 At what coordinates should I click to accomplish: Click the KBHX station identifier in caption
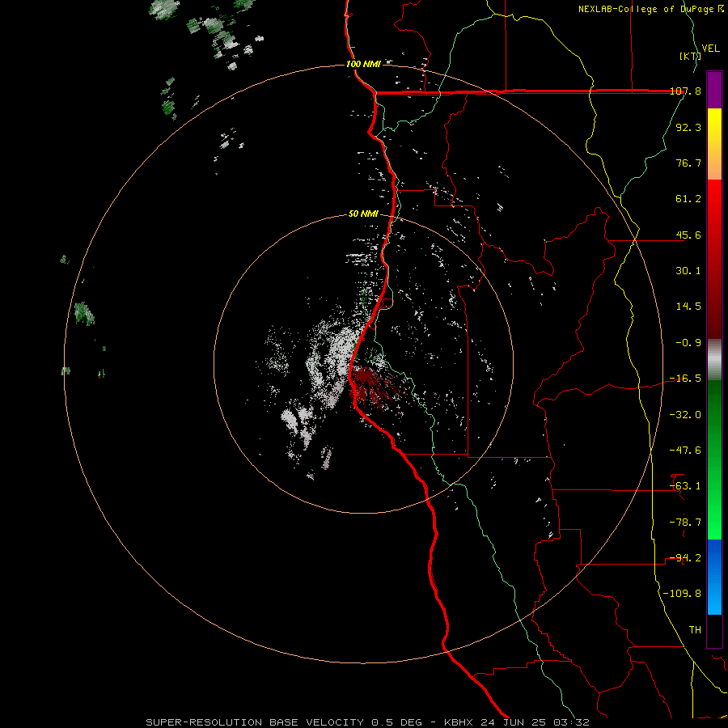click(x=459, y=722)
